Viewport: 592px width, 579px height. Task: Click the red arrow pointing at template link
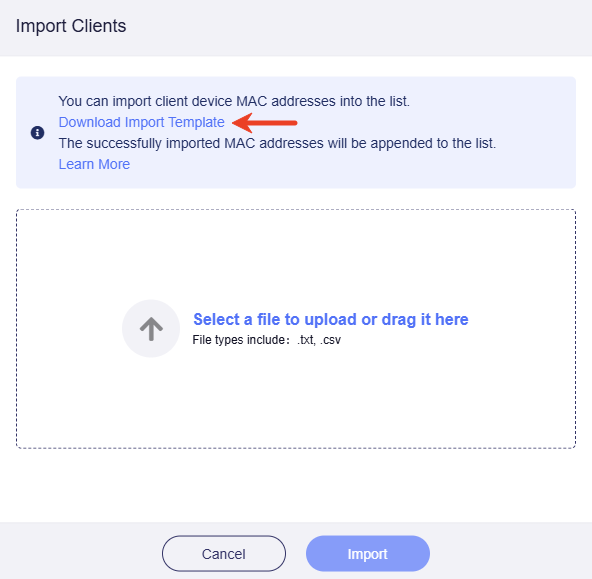tap(265, 123)
